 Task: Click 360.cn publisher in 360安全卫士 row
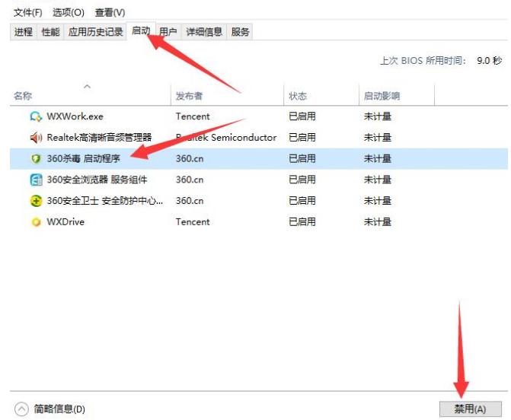click(190, 201)
